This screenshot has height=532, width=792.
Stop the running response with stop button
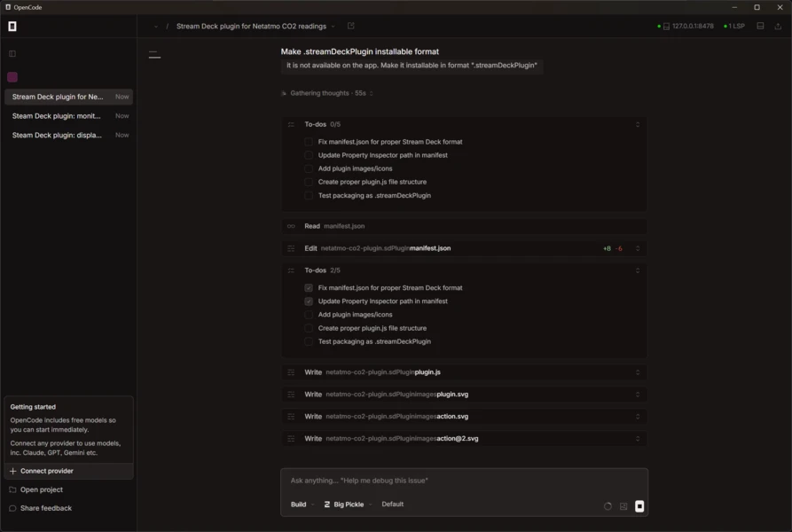(x=639, y=506)
